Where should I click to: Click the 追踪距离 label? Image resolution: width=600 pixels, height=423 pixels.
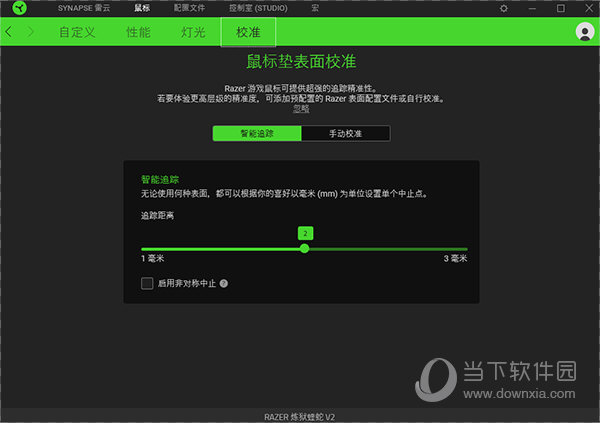[157, 216]
